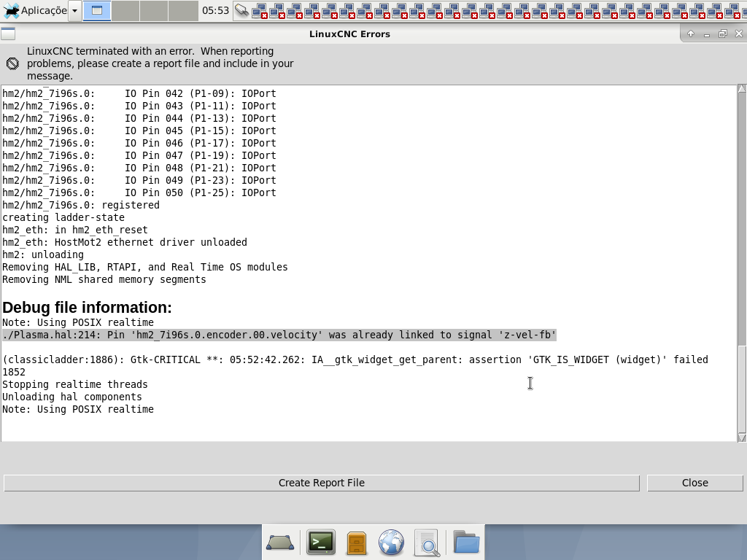The width and height of the screenshot is (747, 560).
Task: Click the line 'IO Pin 050 (P1-25): IOPort'
Action: [x=139, y=192]
